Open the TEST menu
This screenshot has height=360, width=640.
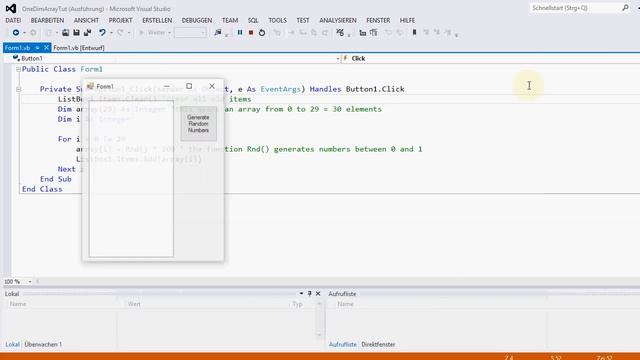(303, 20)
